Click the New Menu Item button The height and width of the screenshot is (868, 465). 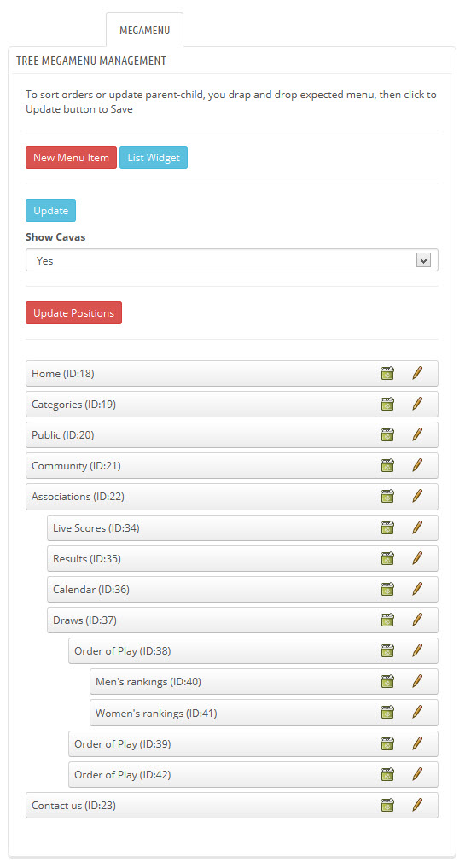tap(71, 158)
